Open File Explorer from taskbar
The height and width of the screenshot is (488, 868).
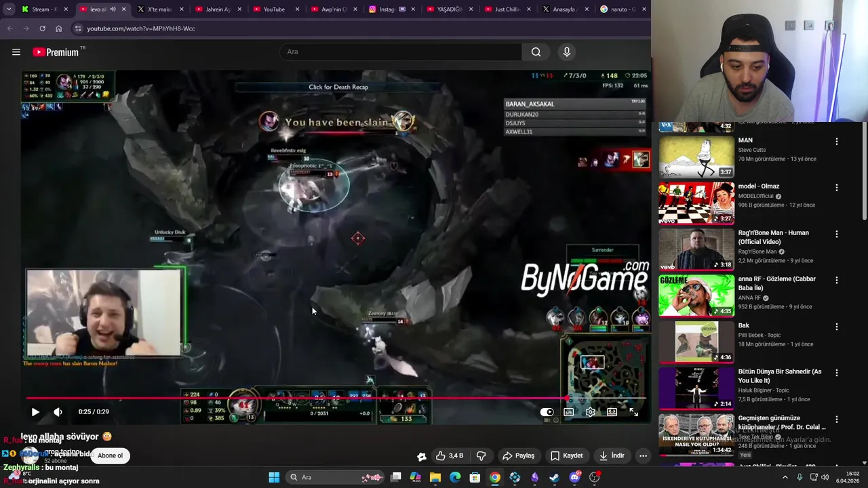point(435,477)
